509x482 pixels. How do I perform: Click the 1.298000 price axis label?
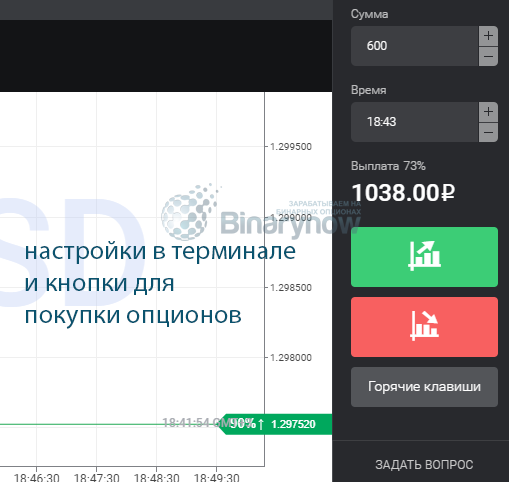(x=291, y=358)
